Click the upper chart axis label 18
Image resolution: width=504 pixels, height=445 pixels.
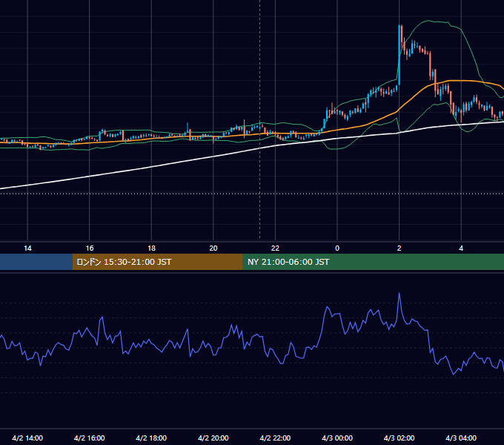tap(151, 248)
